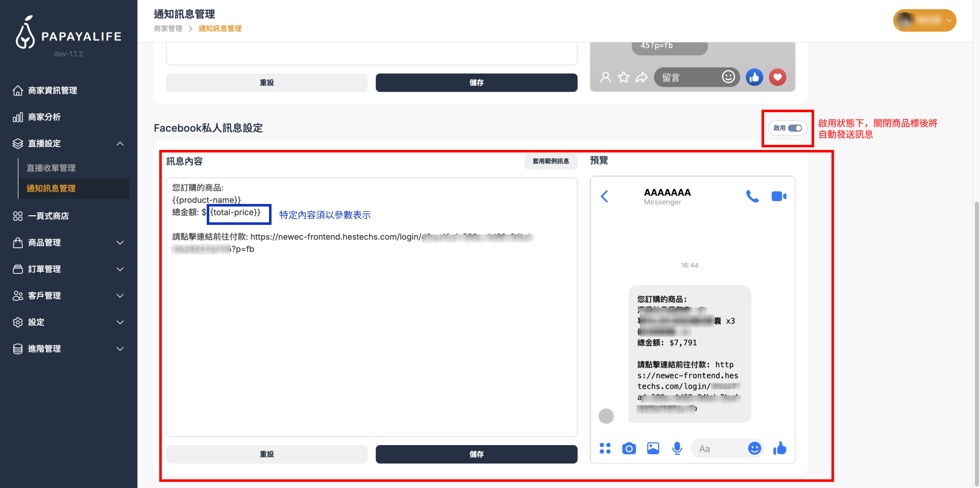Image resolution: width=980 pixels, height=488 pixels.
Task: Click the phone call icon in Messenger preview
Action: click(x=752, y=196)
